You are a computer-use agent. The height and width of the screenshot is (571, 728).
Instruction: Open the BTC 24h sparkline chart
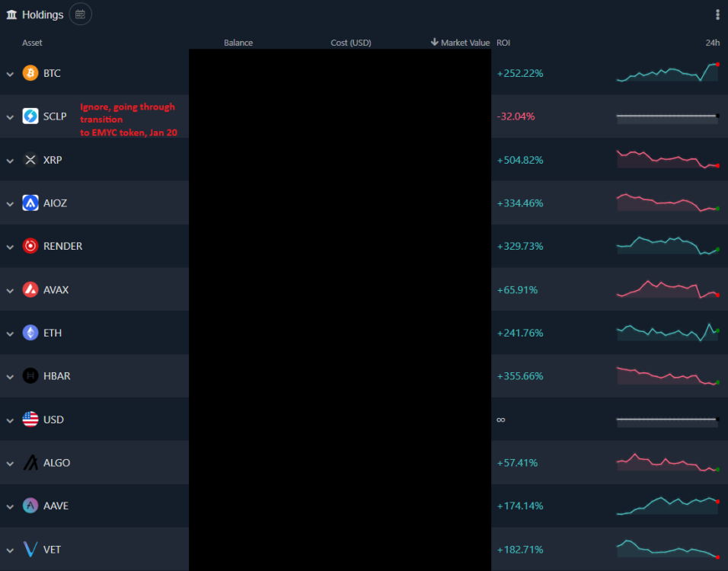pos(667,73)
